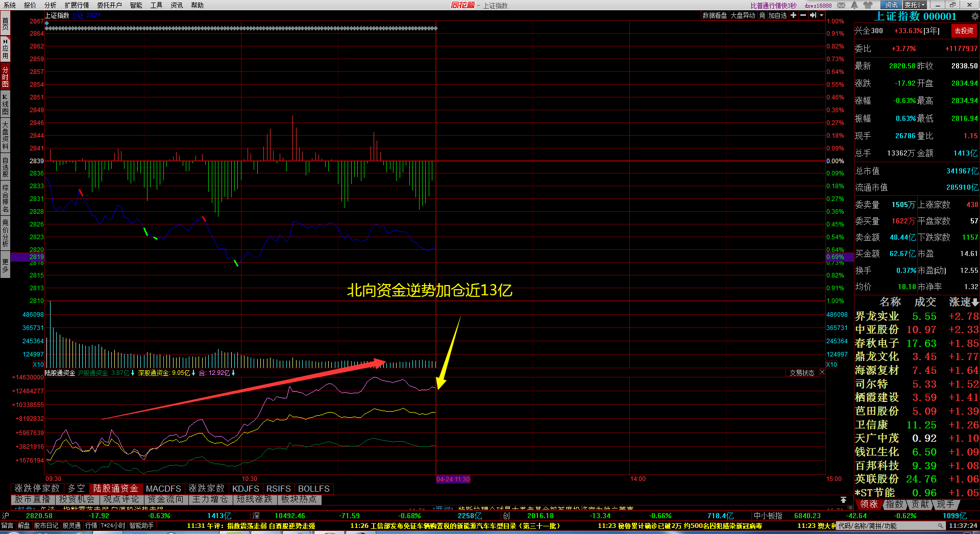This screenshot has width=980, height=534.
Task: Click the 04-24 11:30 time marker
Action: pos(453,479)
